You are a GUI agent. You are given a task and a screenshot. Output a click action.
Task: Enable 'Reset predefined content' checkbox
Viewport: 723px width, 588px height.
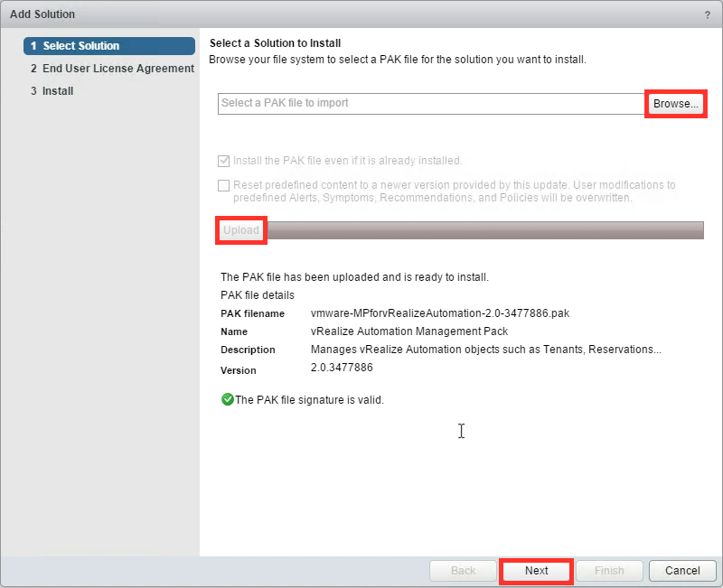(223, 185)
